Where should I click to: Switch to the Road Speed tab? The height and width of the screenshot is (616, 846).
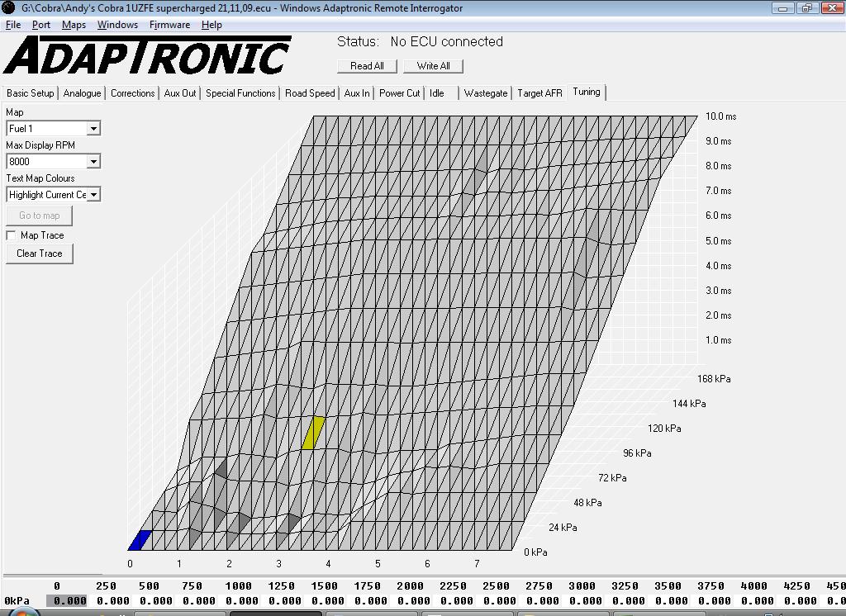(311, 93)
